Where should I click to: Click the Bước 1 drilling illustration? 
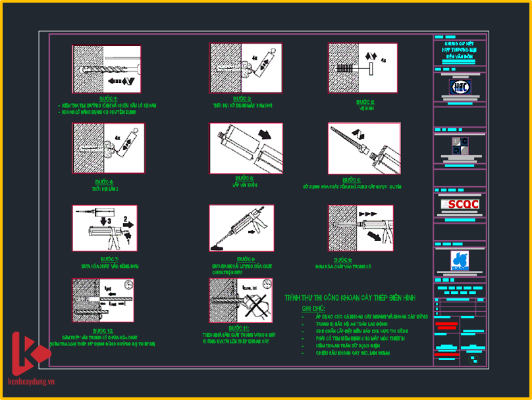coord(106,69)
